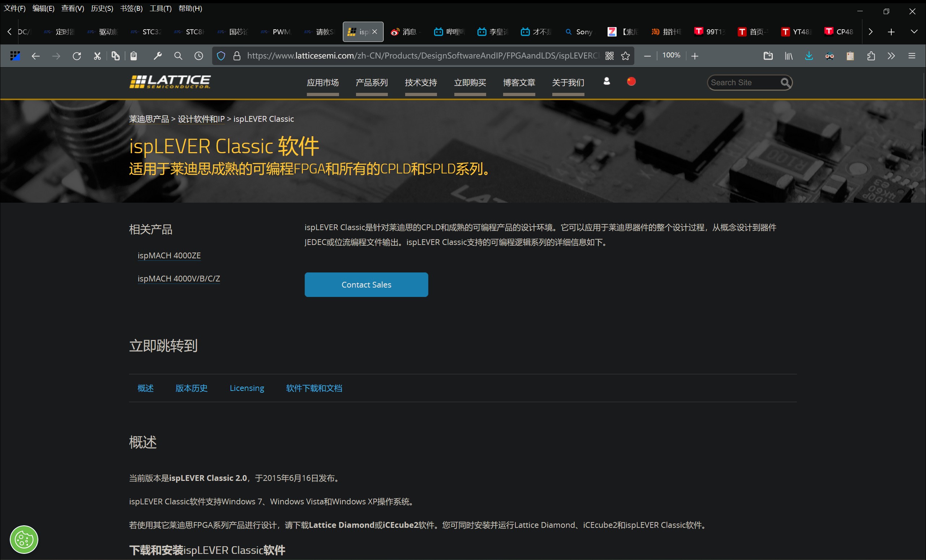Viewport: 926px width, 560px height.
Task: Click the scissors cut toolbar icon
Action: (97, 56)
